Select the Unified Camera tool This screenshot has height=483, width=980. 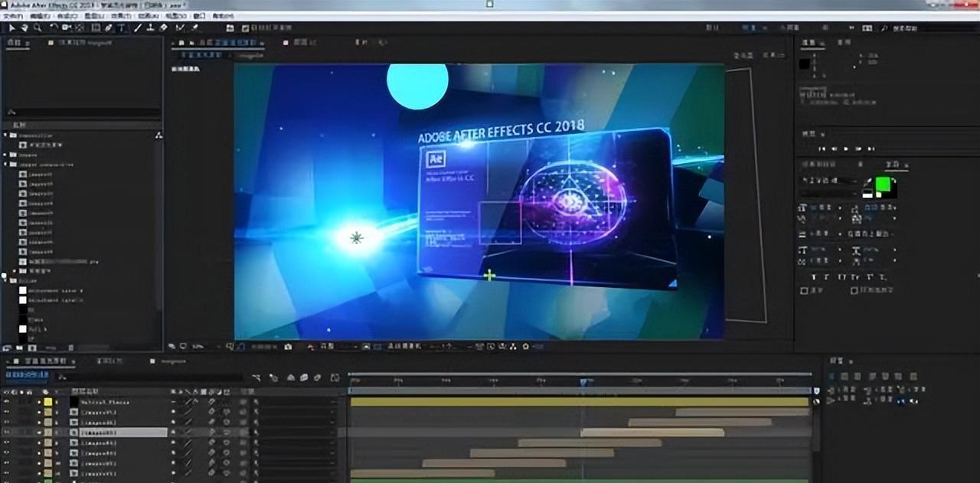coord(67,28)
